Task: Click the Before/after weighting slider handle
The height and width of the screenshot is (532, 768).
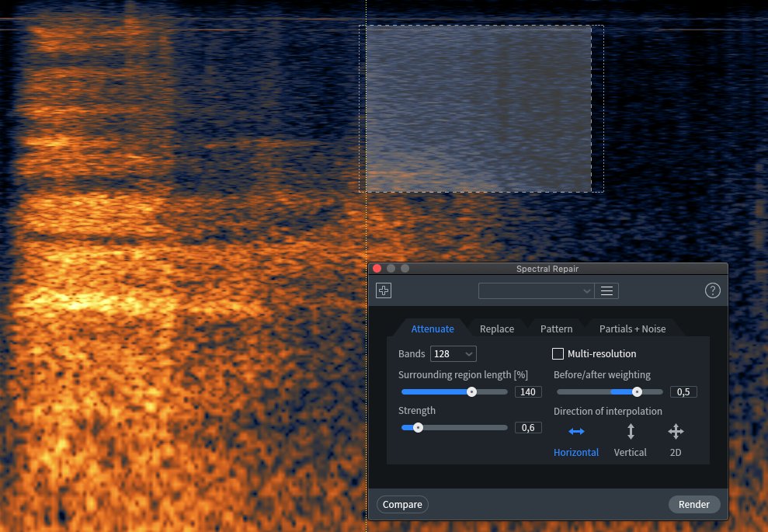Action: 637,392
